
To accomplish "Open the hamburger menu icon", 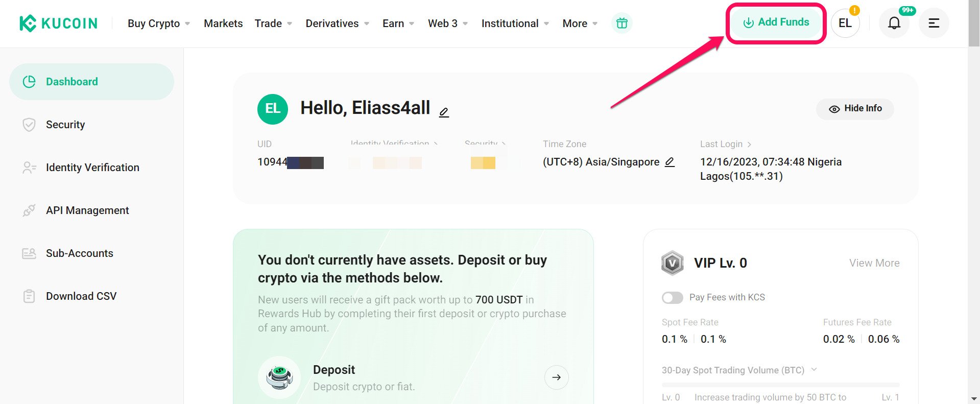I will click(934, 23).
